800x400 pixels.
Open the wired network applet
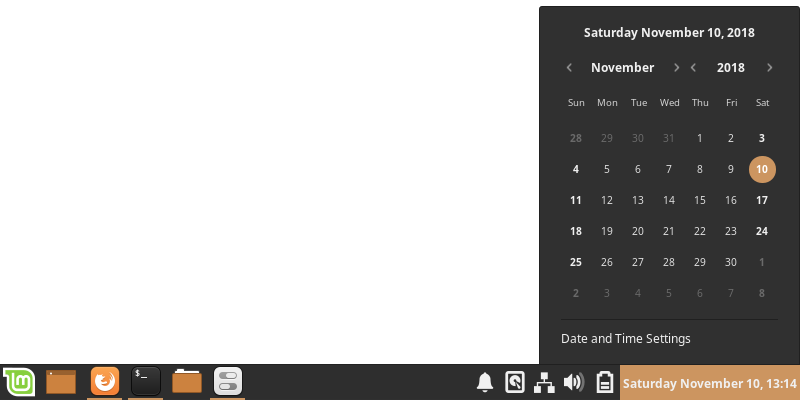pos(544,382)
